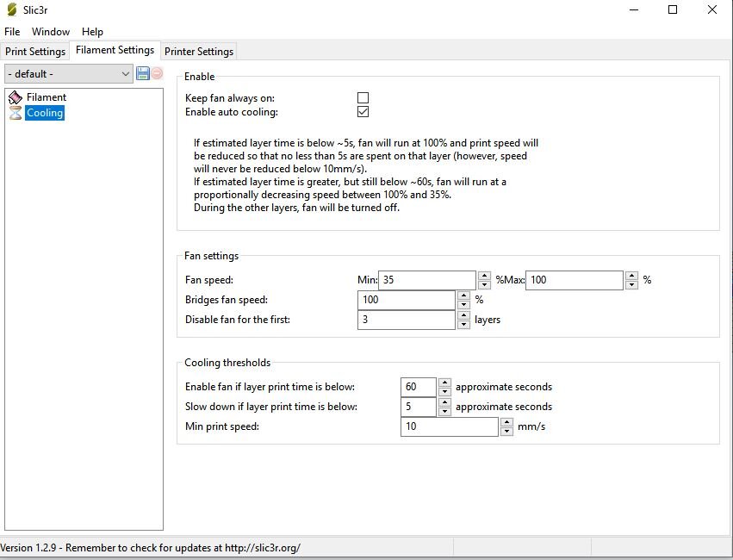
Task: Click the Min print speed label
Action: [221, 426]
